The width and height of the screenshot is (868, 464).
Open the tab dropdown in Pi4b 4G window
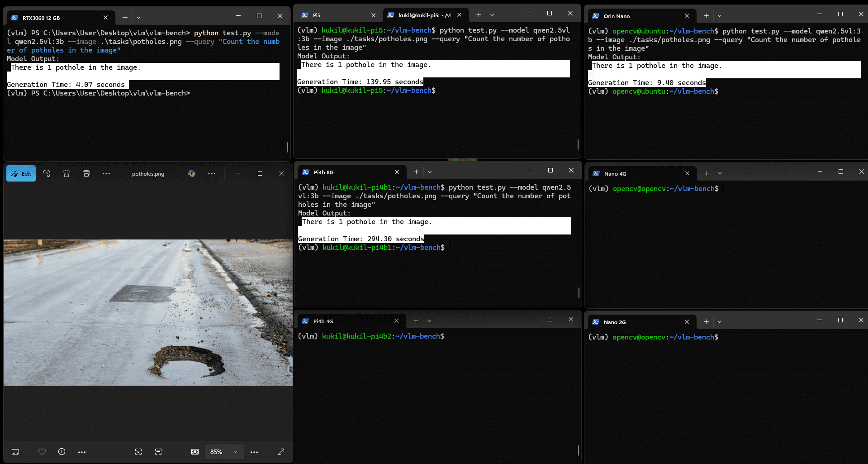(429, 321)
